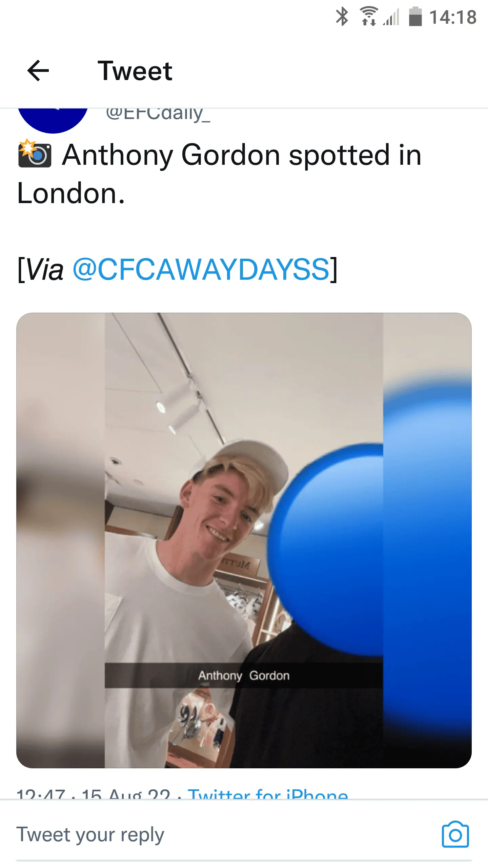Tap the battery status icon
The height and width of the screenshot is (868, 488).
tap(415, 16)
